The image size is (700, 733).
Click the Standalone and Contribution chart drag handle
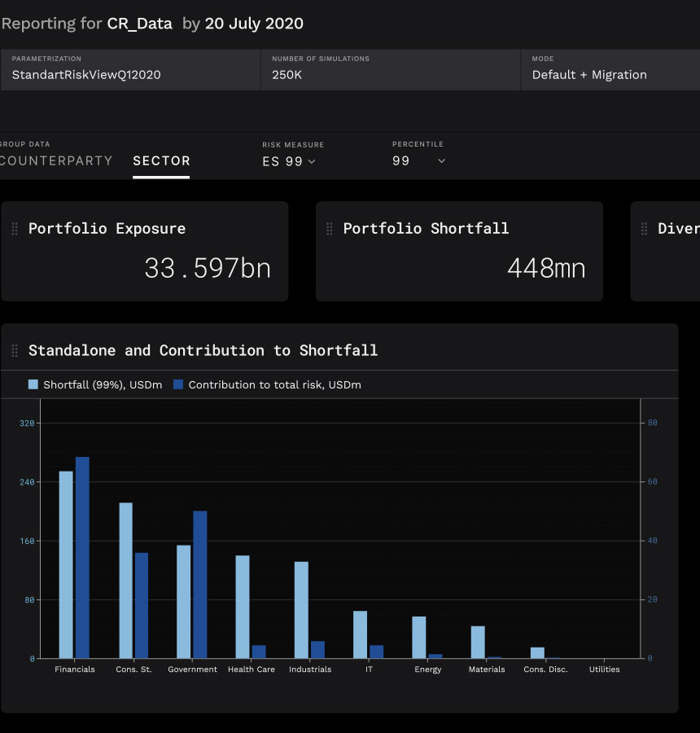[15, 350]
